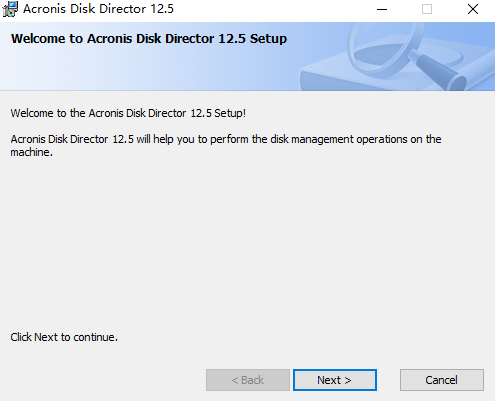Viewport: 495px width, 401px height.
Task: Close the setup window with X
Action: coord(473,9)
